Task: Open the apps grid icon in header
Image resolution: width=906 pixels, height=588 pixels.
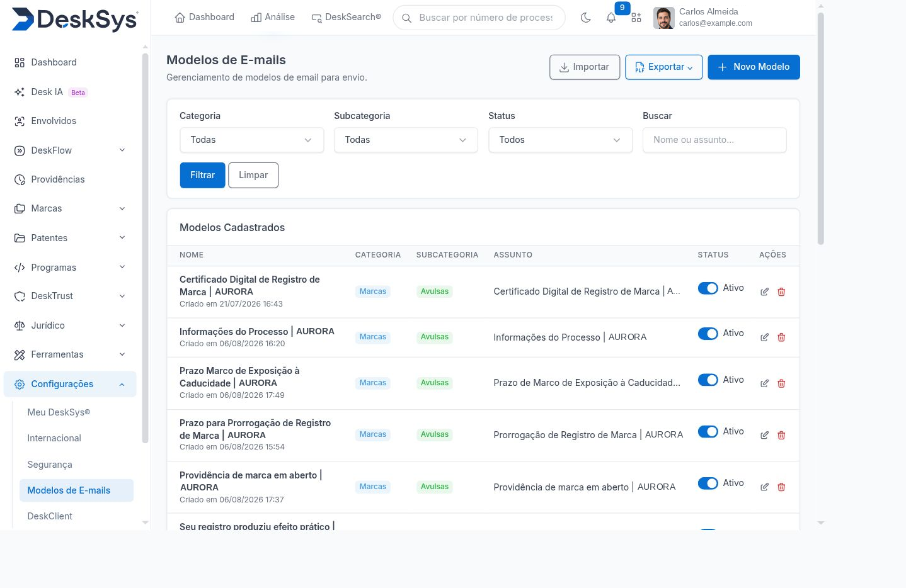Action: coord(636,18)
